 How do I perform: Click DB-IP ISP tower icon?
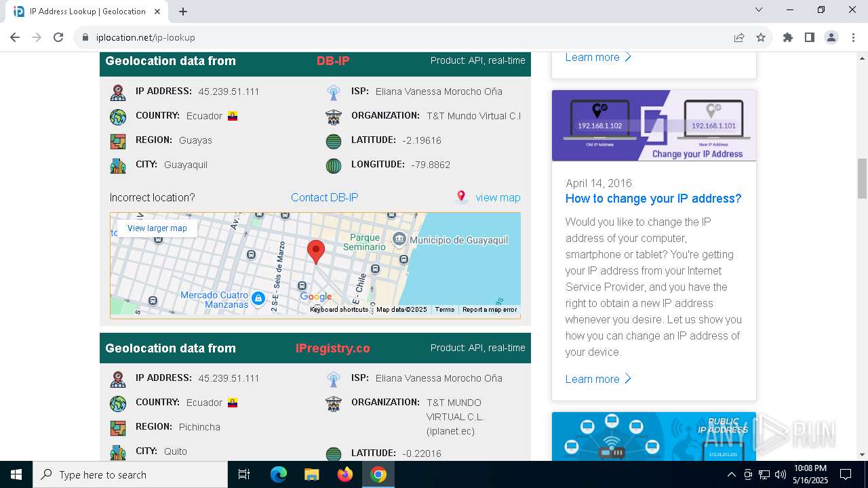(x=333, y=92)
